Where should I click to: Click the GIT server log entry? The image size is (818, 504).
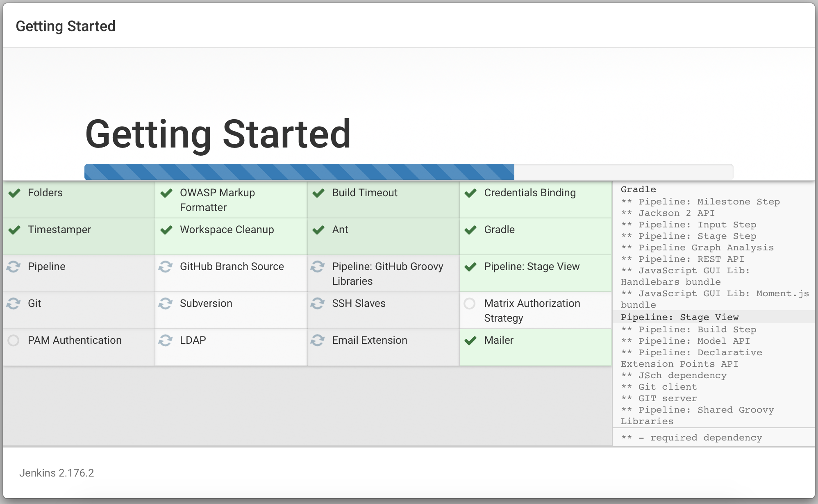tap(659, 398)
